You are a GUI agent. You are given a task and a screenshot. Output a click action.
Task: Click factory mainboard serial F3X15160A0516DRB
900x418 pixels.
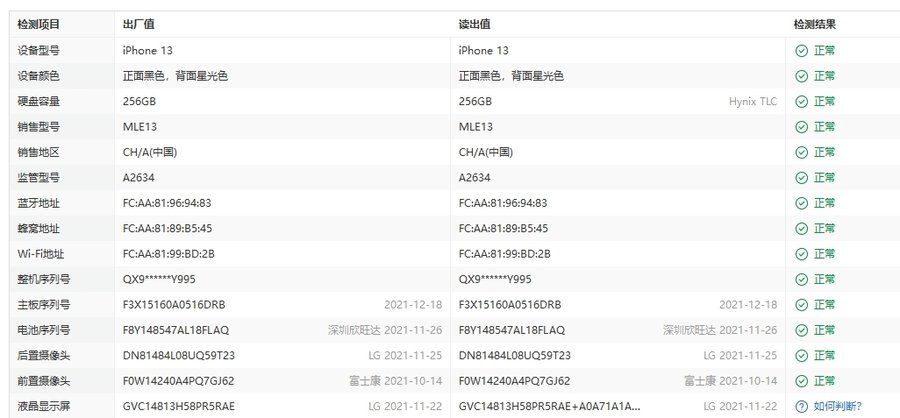pyautogui.click(x=174, y=305)
